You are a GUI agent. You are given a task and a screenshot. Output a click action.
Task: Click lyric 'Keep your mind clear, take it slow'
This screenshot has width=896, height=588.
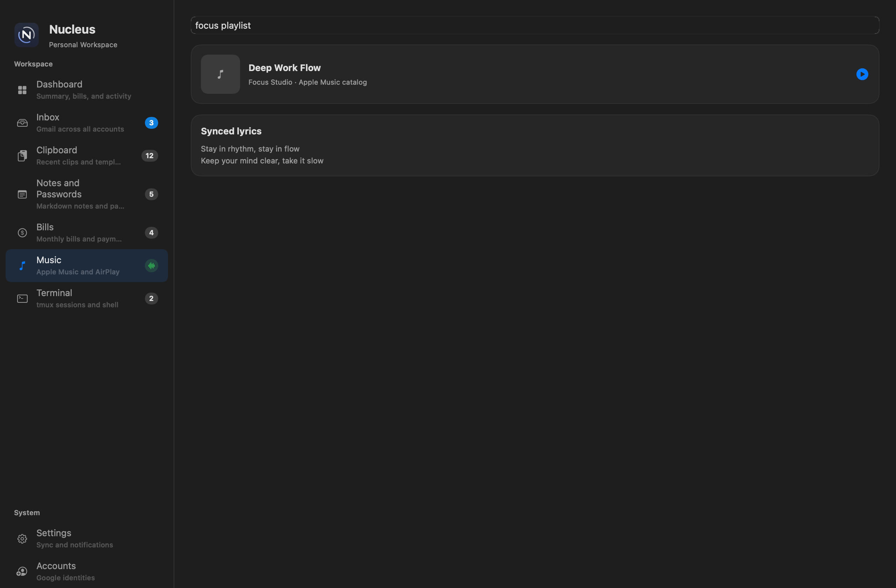[x=262, y=161]
